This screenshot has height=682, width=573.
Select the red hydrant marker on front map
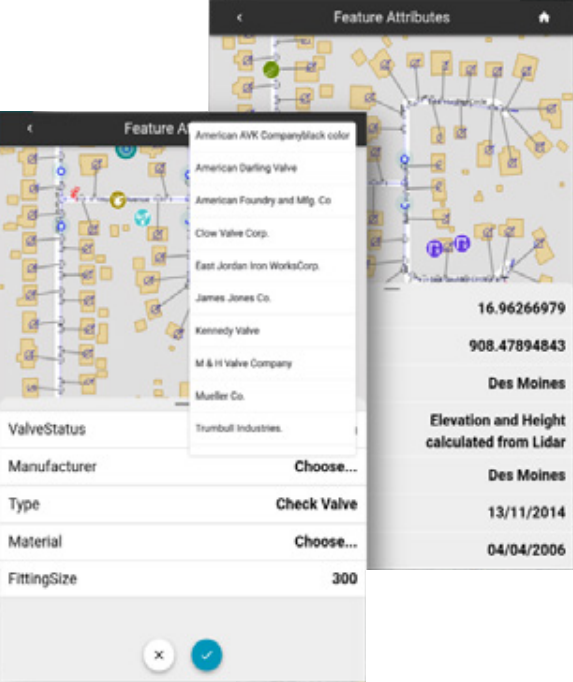click(75, 193)
